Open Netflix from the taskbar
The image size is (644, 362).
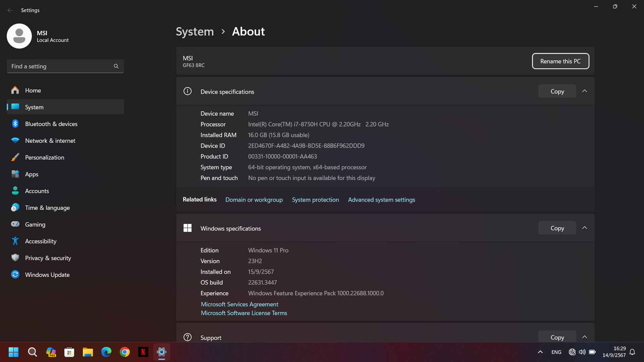click(x=143, y=352)
